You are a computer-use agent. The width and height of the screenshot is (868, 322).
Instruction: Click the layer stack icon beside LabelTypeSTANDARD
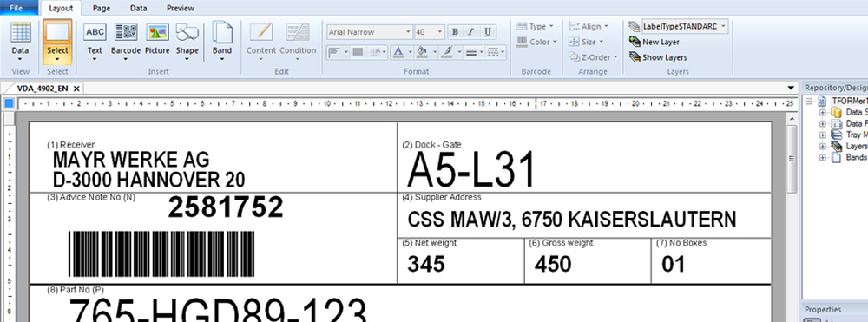635,27
